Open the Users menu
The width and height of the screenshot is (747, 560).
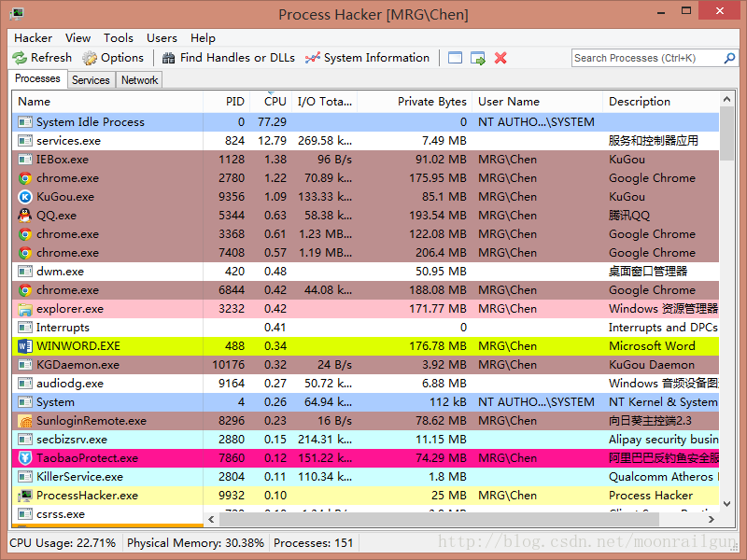162,38
